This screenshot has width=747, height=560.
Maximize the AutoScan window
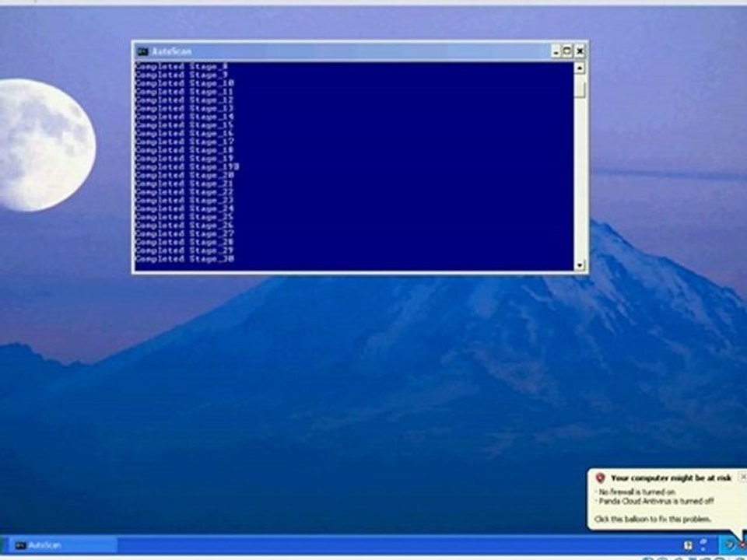tap(567, 51)
